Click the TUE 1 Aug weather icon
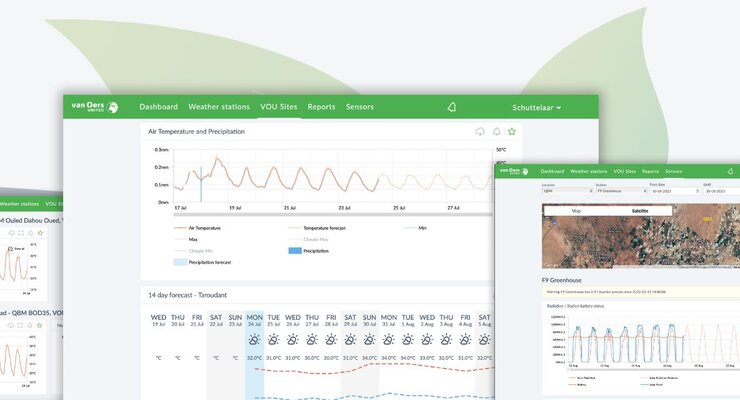The height and width of the screenshot is (400, 740). 408,340
